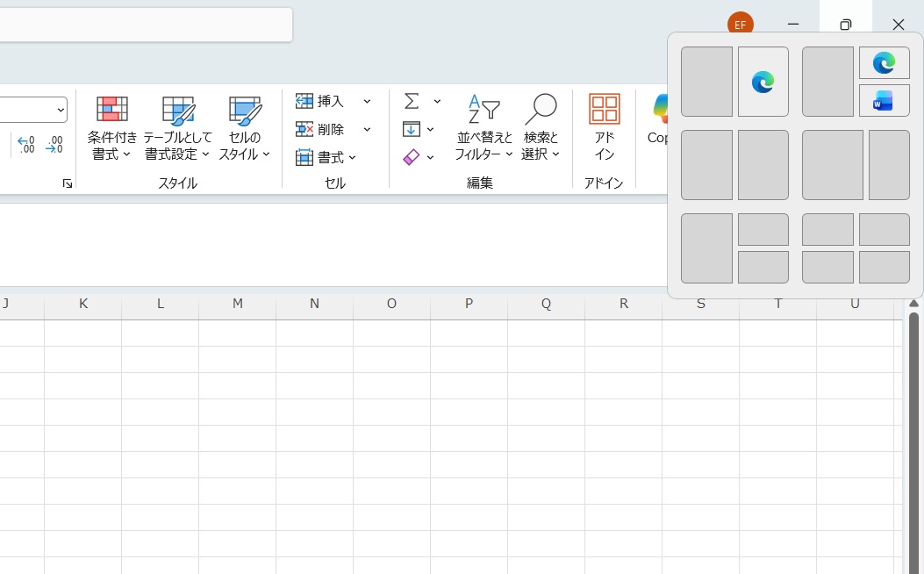Image resolution: width=924 pixels, height=574 pixels.
Task: Expand the 書式 (Format) dropdown arrow
Action: (353, 158)
